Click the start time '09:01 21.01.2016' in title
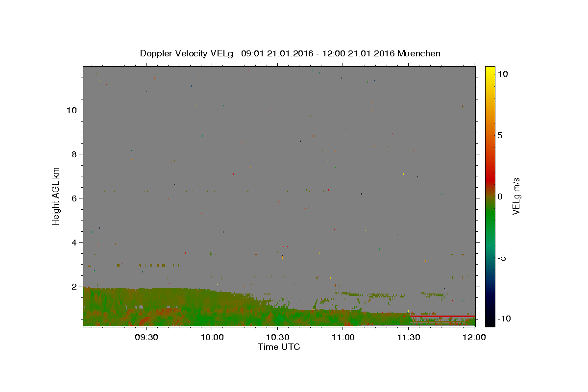 point(278,53)
